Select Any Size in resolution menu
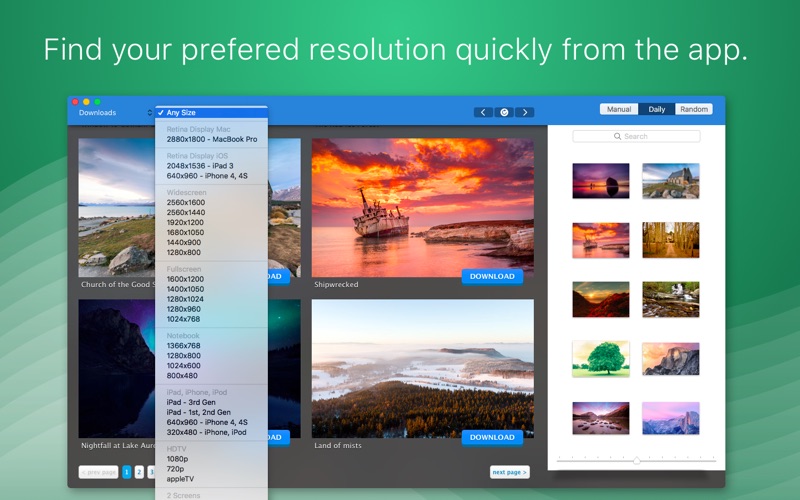 [211, 113]
